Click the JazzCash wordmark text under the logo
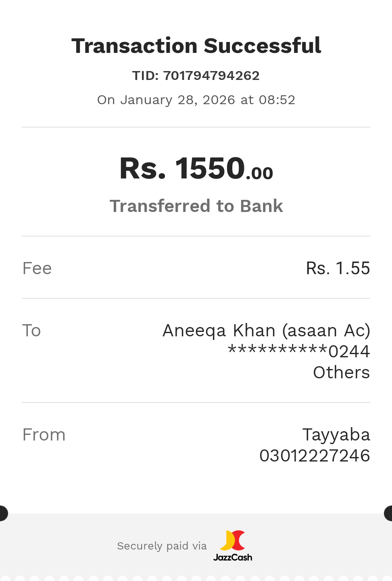 [233, 558]
